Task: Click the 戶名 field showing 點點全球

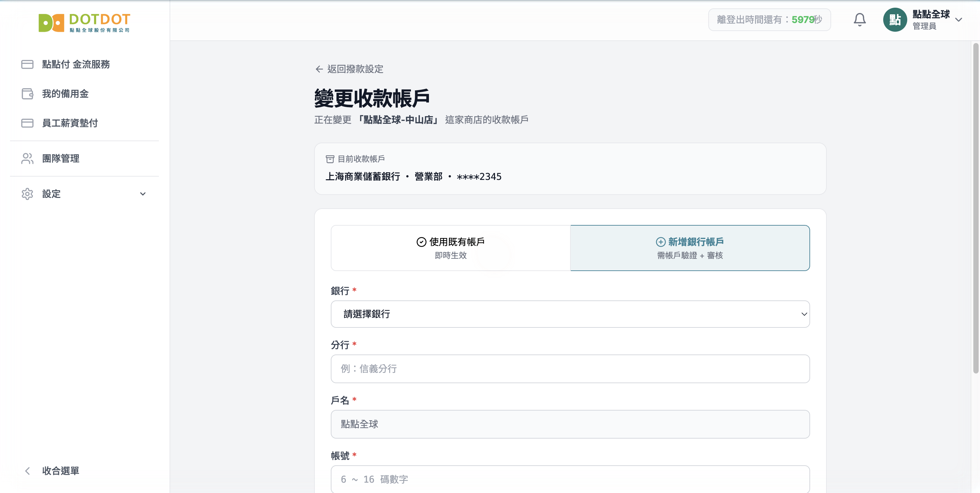Action: tap(570, 424)
